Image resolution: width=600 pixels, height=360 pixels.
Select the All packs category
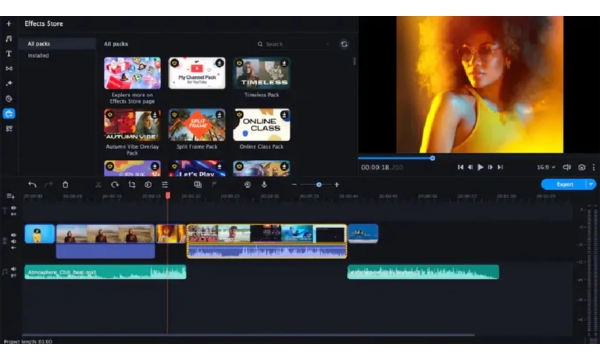pos(57,44)
